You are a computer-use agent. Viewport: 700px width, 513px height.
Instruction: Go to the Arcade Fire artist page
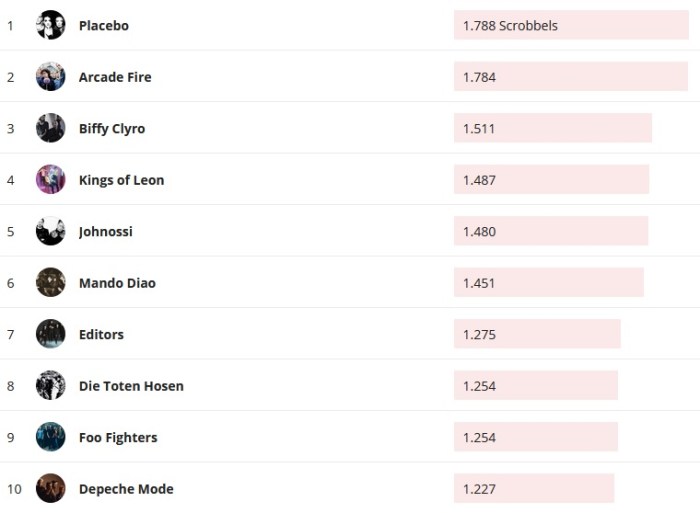click(x=115, y=77)
